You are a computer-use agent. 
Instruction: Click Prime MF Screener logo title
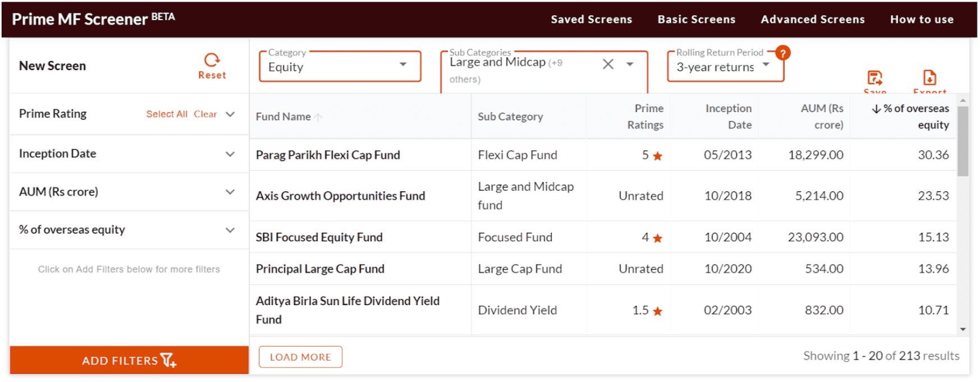coord(93,19)
